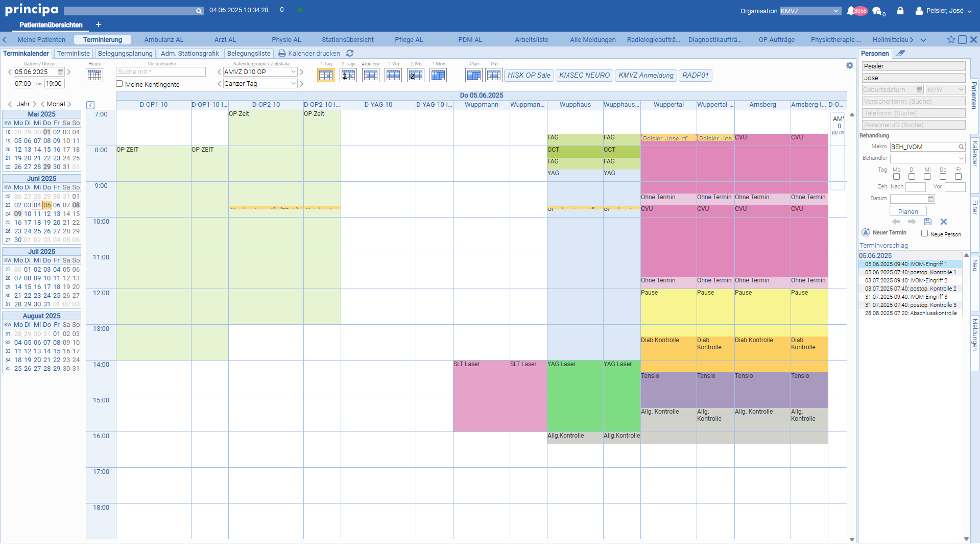Open calendar settings via the gear icon

(850, 65)
